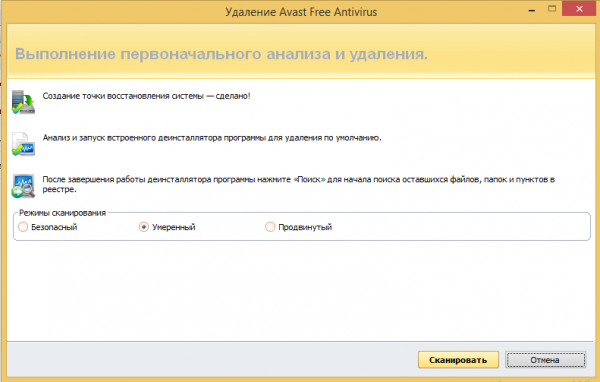
Task: Click the system restore point icon
Action: [23, 102]
